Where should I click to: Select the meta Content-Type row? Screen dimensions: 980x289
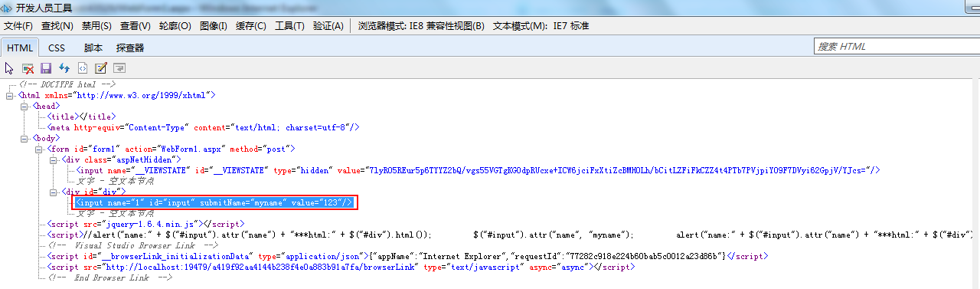pyautogui.click(x=204, y=127)
